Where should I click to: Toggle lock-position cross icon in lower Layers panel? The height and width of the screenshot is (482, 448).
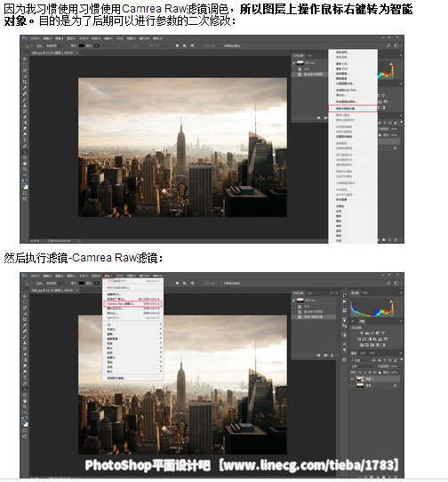370,373
